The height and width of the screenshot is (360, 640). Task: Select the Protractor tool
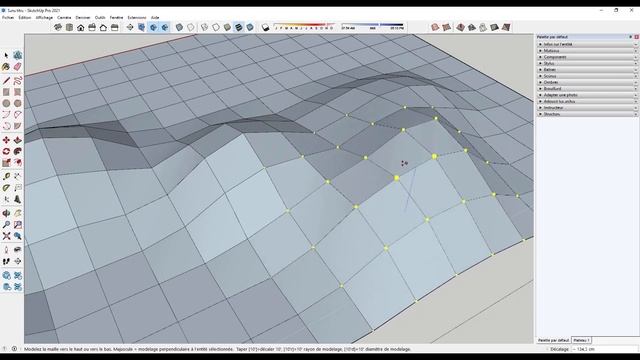point(6,188)
